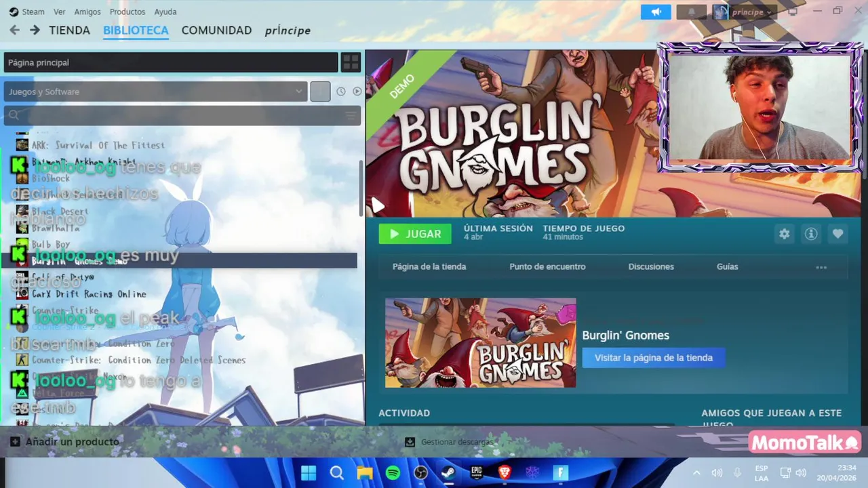Click the Steam taskbar icon
Screen dimensions: 868x488
448,472
